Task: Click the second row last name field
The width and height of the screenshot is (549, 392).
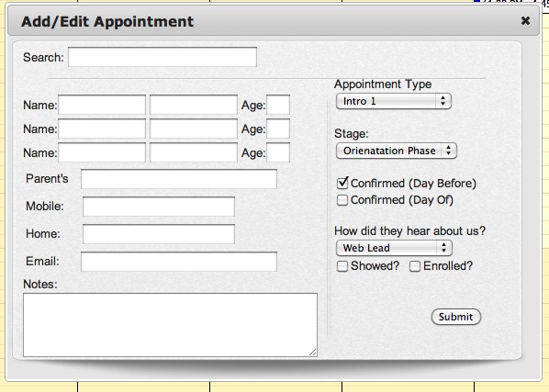Action: coord(194,129)
